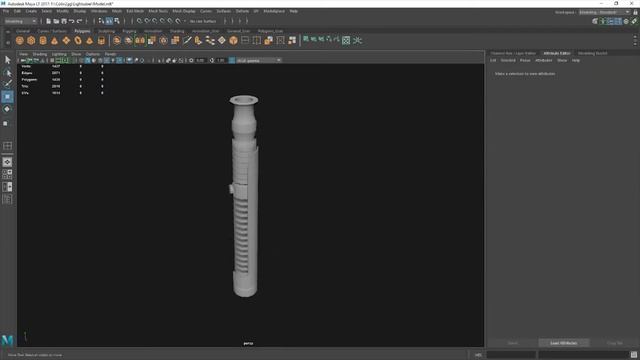Open Attribute Editor's Focus menu
The image size is (640, 360).
click(x=525, y=60)
